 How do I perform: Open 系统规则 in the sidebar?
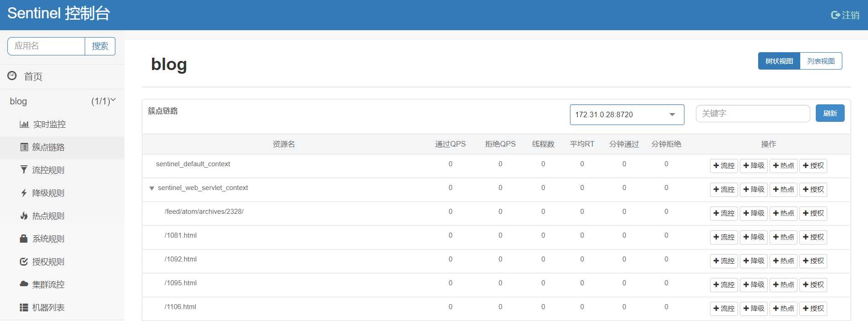click(x=48, y=239)
